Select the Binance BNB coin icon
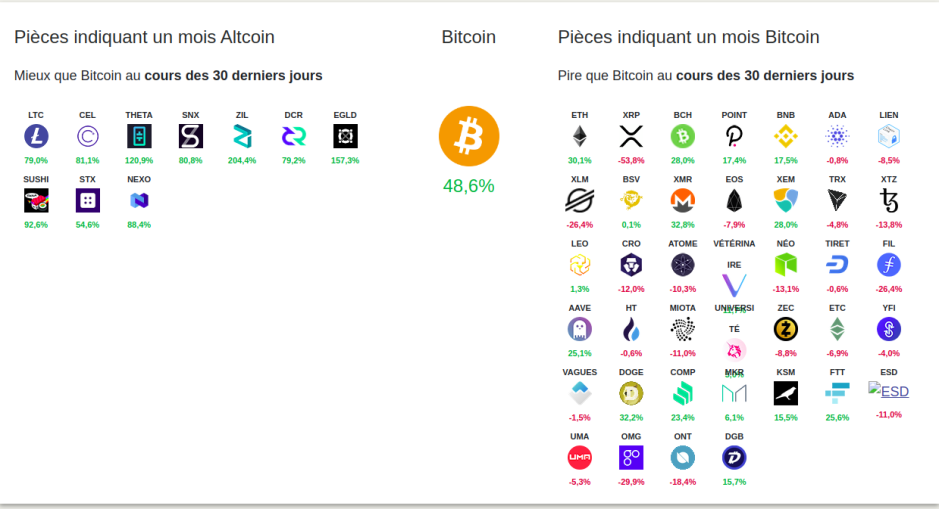 [x=786, y=137]
